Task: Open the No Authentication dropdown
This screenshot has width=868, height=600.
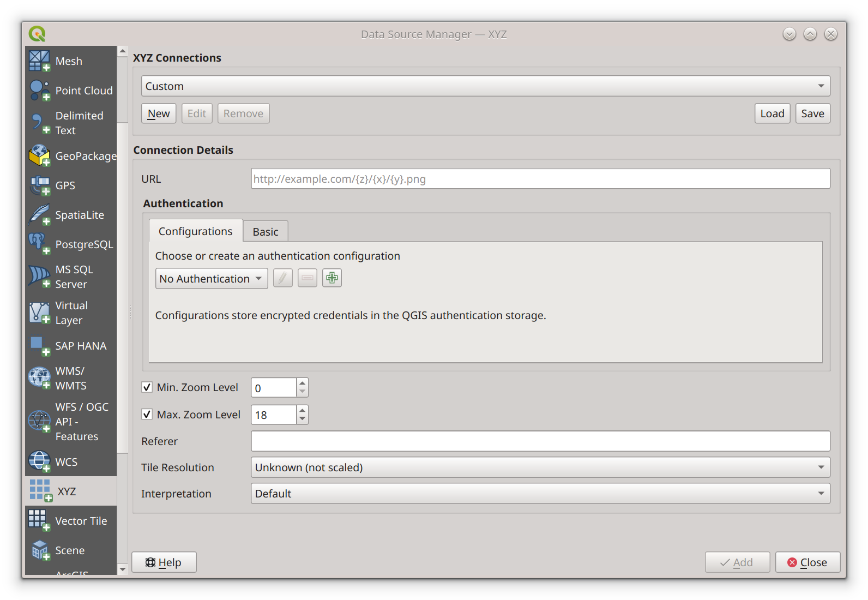Action: click(x=212, y=279)
